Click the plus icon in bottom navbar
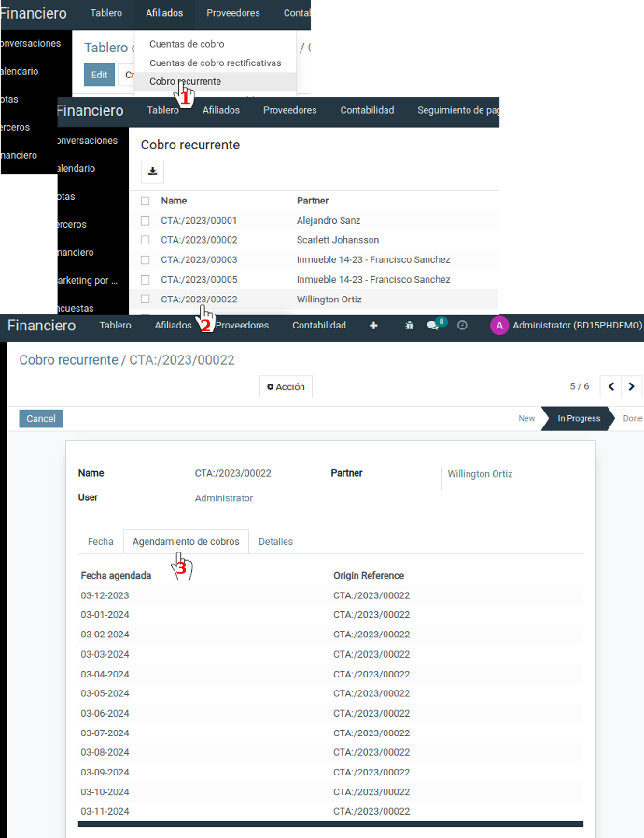 373,326
